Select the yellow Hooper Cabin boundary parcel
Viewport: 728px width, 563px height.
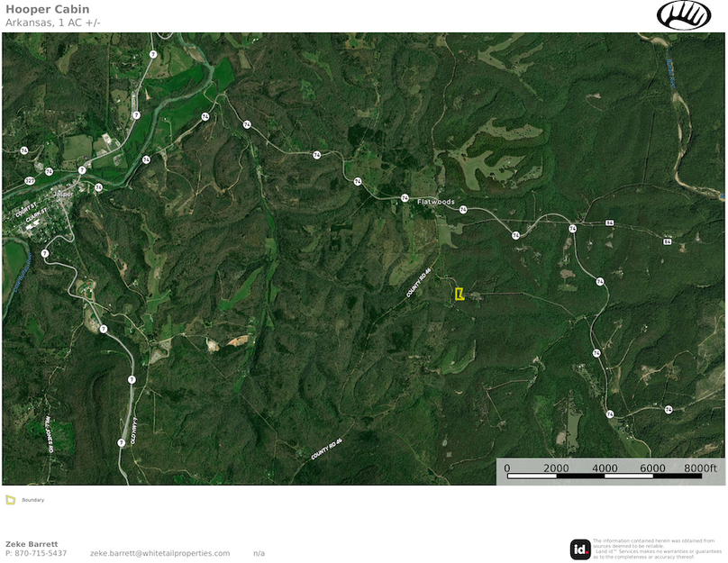click(459, 294)
